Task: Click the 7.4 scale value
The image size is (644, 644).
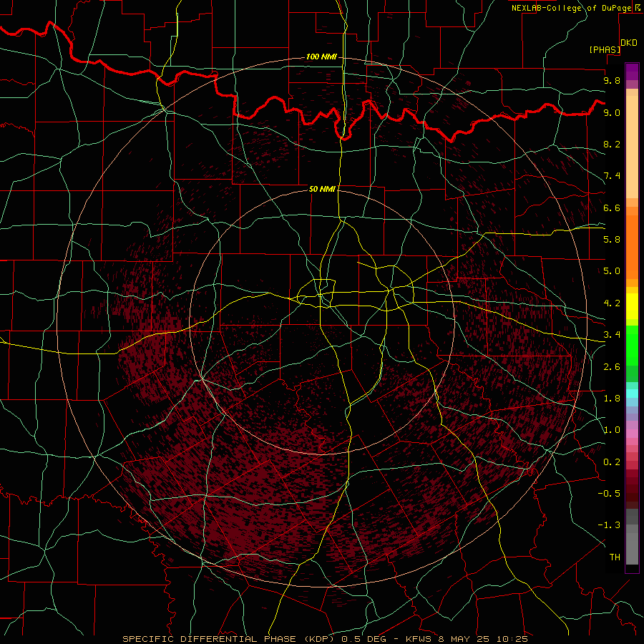Action: (x=612, y=176)
